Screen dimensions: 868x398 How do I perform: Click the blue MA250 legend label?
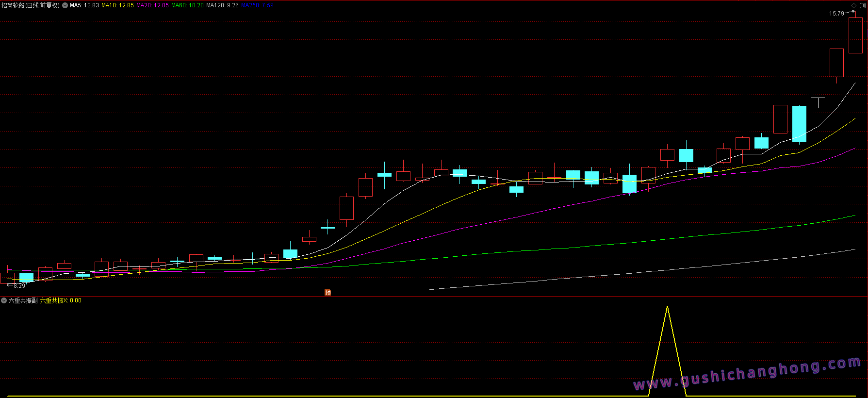click(x=257, y=5)
